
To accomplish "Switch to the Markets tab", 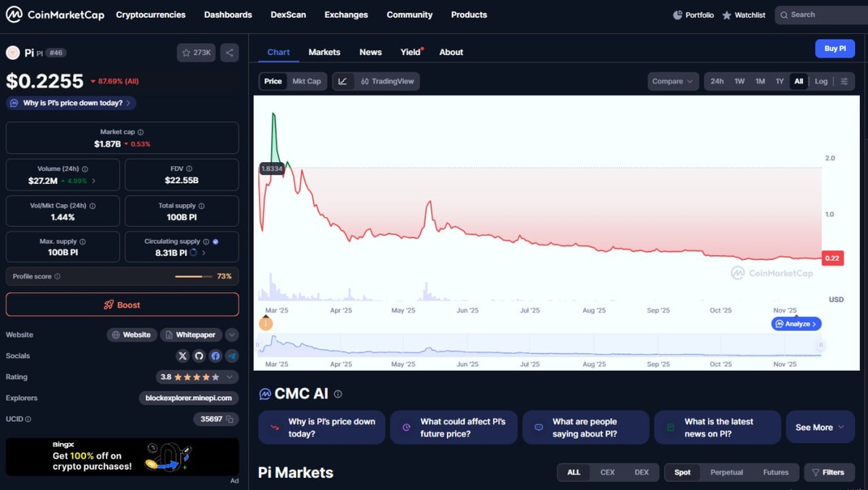I will coord(324,51).
